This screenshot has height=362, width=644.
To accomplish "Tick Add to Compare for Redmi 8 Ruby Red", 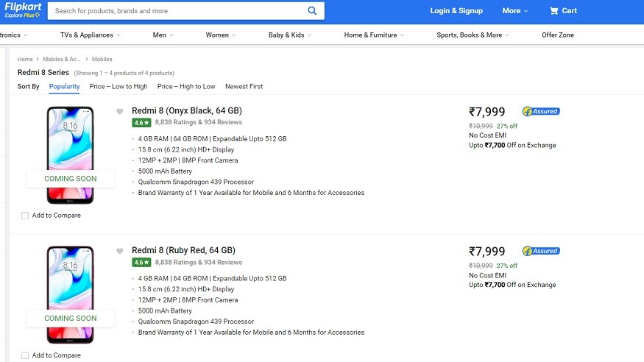I will [x=25, y=355].
